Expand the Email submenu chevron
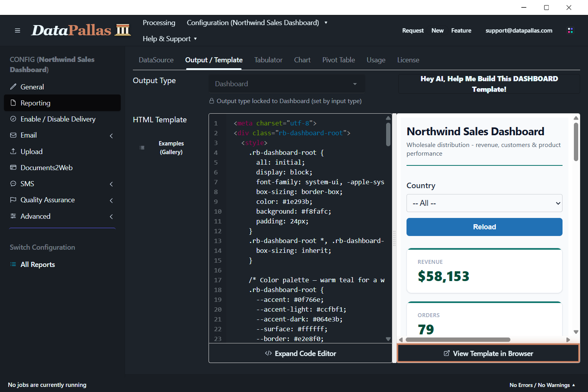 point(111,136)
